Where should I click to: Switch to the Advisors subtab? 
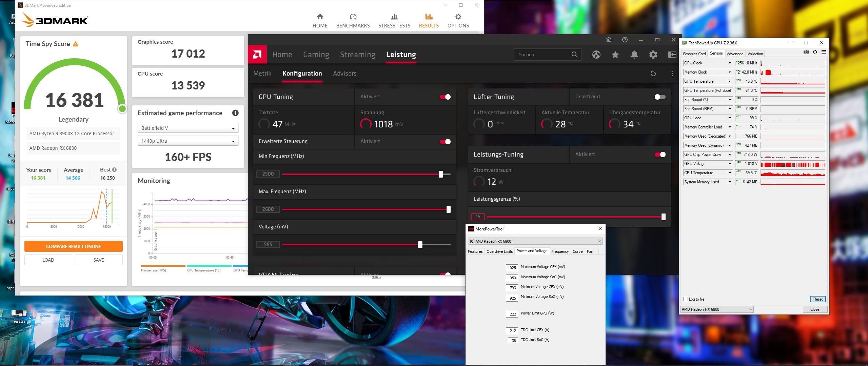(x=344, y=74)
